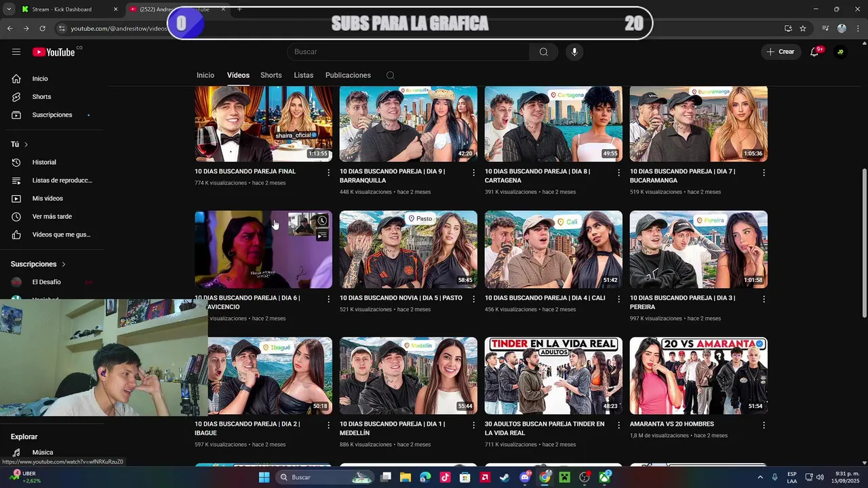This screenshot has height=488, width=868.
Task: Click the Crear button
Action: pos(781,52)
